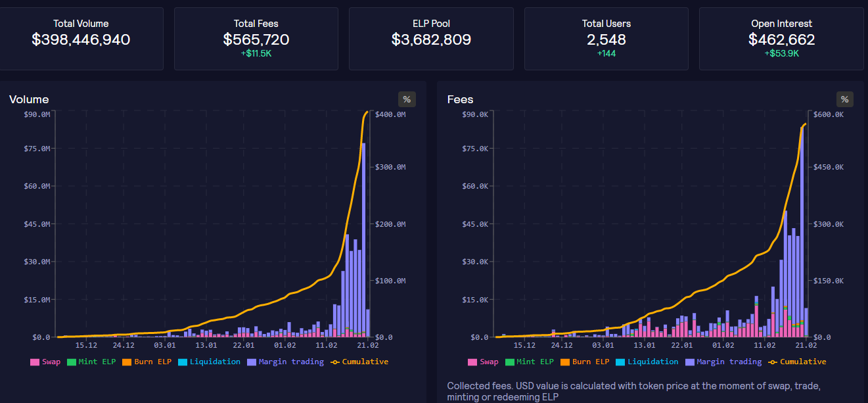Toggle Margin trading in Volume legend
Viewport: 868px width, 403px height.
click(x=285, y=362)
